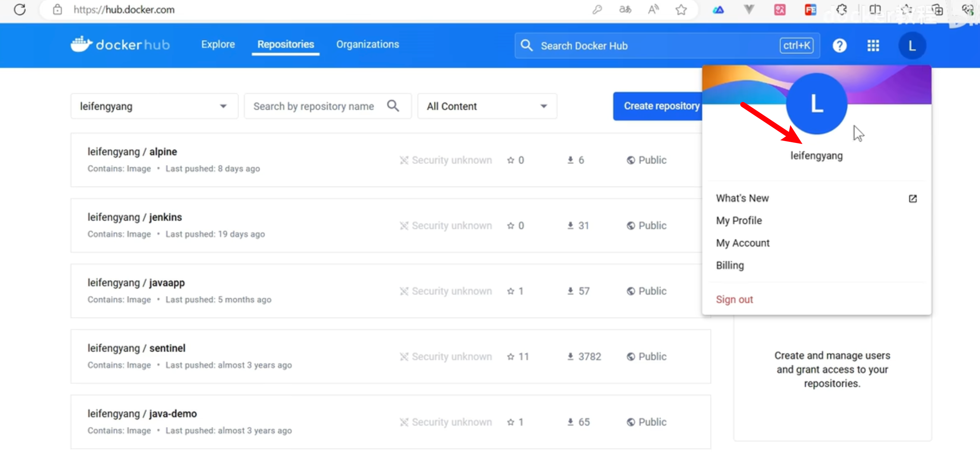Click download icon on sentinel repository row
Image resolution: width=980 pixels, height=462 pixels.
(x=570, y=357)
